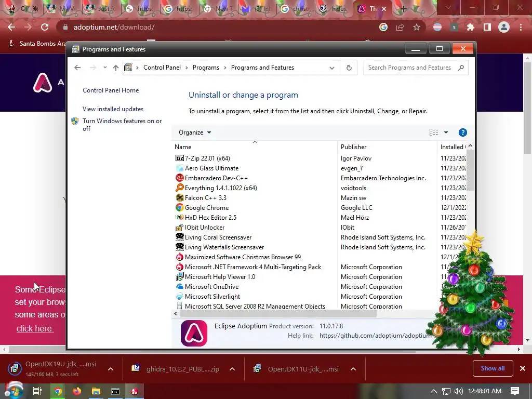This screenshot has height=399, width=532.
Task: Open the Chrome extensions puzzle icon
Action: [471, 27]
